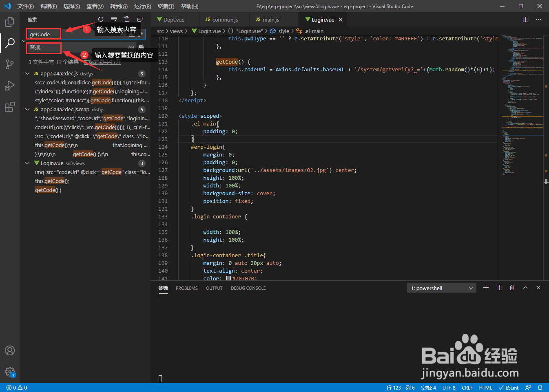This screenshot has height=392, width=549.
Task: Toggle Use Regular Expression in search box
Action: tap(141, 34)
